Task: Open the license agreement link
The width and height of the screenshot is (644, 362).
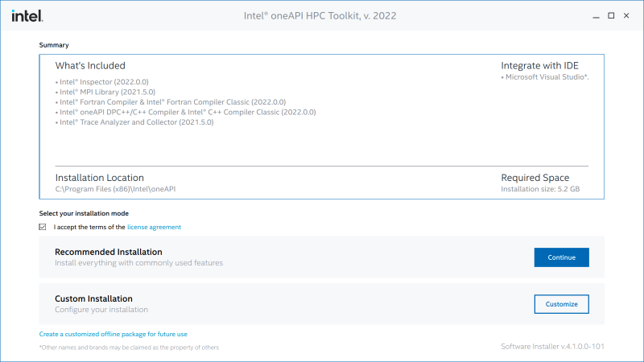Action: [154, 227]
